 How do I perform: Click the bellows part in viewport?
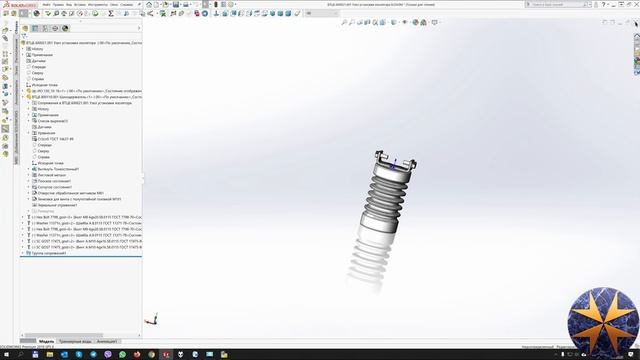pyautogui.click(x=386, y=196)
